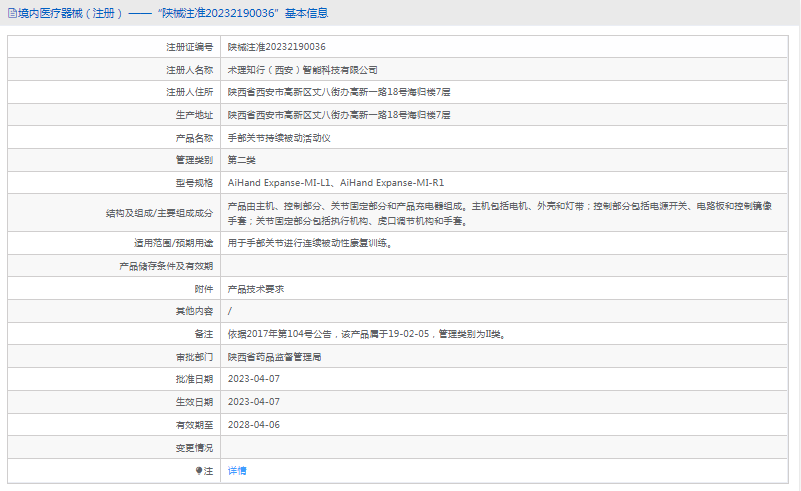Image resolution: width=801 pixels, height=491 pixels.
Task: Select the registration number 陕械注准20232190036 value
Action: pyautogui.click(x=276, y=47)
